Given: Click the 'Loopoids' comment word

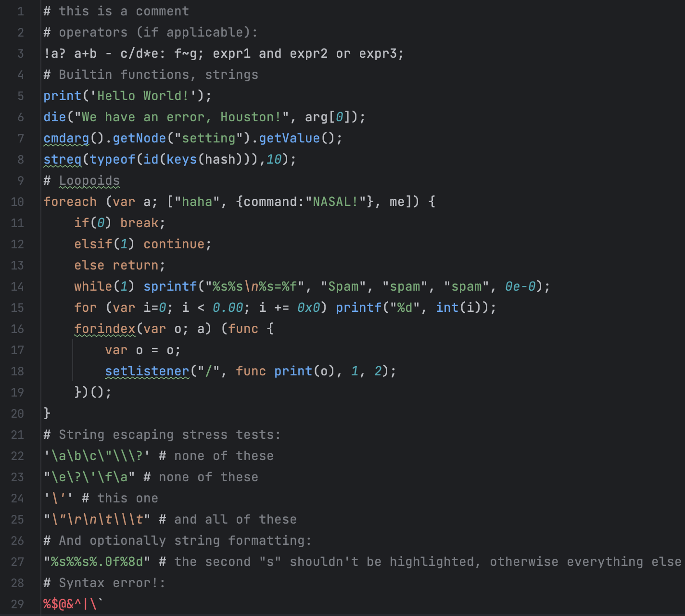Looking at the screenshot, I should pyautogui.click(x=89, y=180).
